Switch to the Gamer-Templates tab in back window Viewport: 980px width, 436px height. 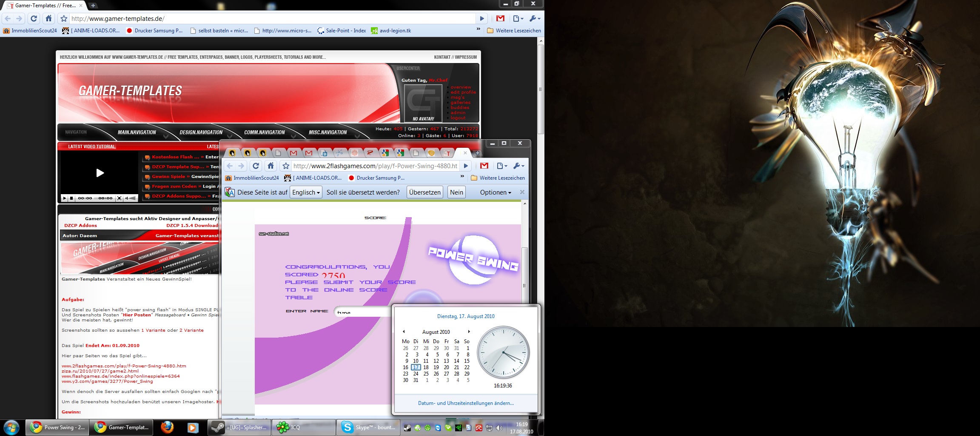tap(44, 6)
